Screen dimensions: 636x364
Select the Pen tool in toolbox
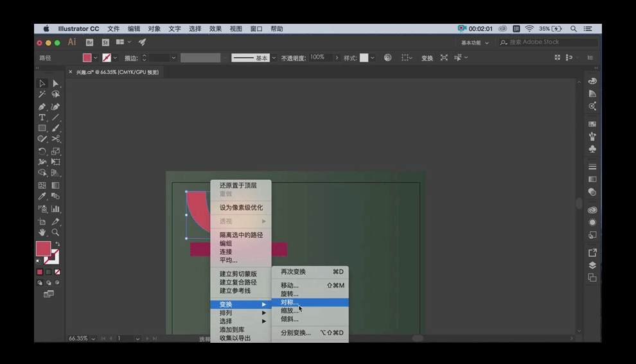pyautogui.click(x=42, y=107)
